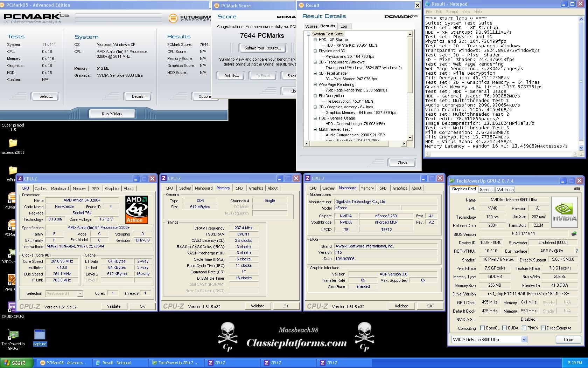
Task: Open the Windows start menu
Action: tap(17, 363)
